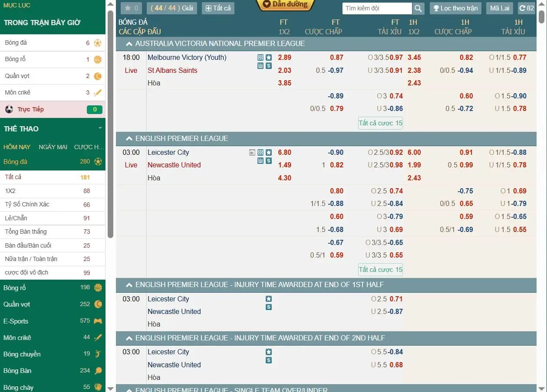Open the Lọc theo trận filter
This screenshot has width=547, height=392.
click(455, 8)
